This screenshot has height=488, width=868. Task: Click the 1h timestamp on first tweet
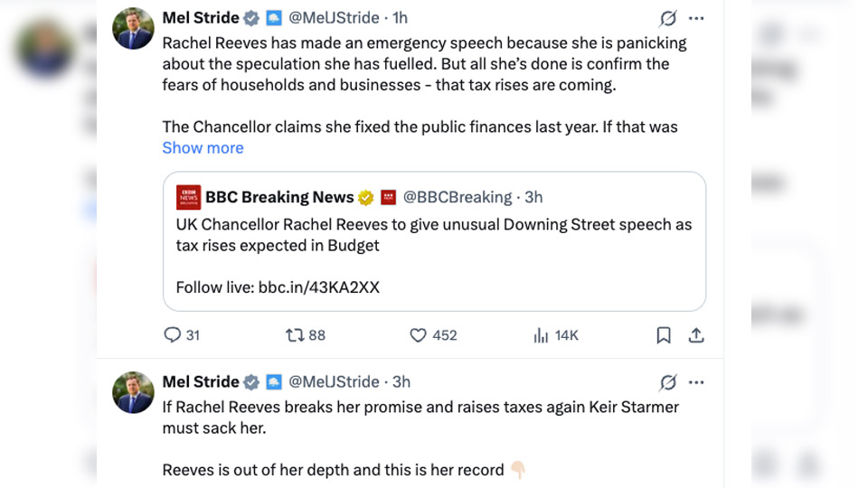click(x=400, y=18)
